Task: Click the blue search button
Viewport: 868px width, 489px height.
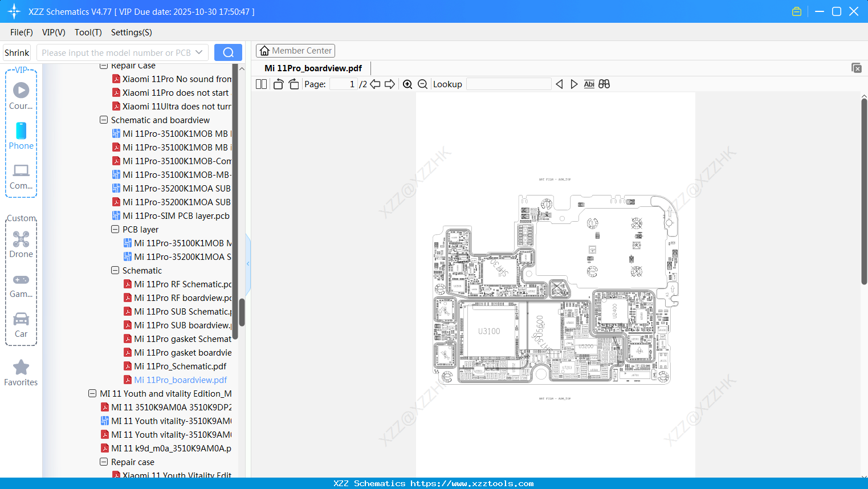Action: (228, 52)
